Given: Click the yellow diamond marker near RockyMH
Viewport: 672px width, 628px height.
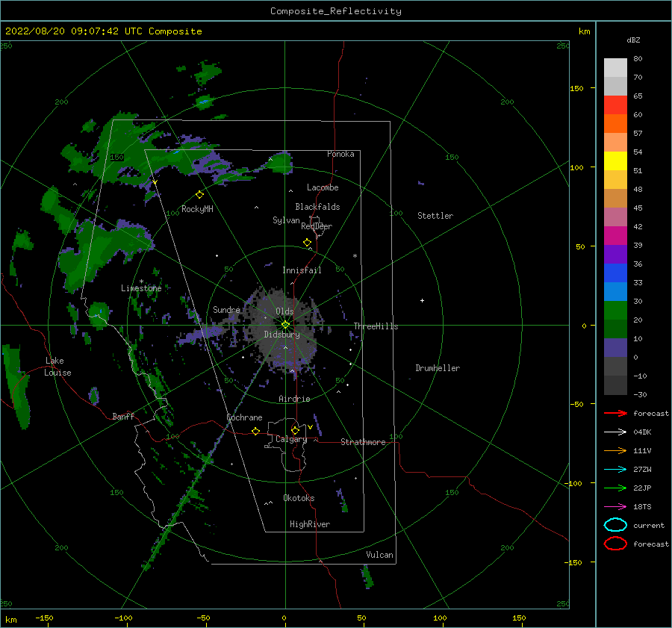Looking at the screenshot, I should 199,195.
